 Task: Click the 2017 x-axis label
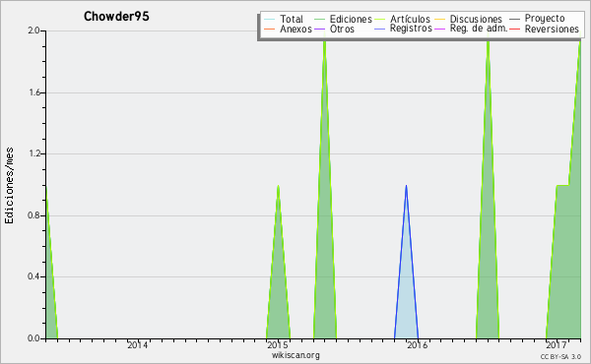click(557, 345)
